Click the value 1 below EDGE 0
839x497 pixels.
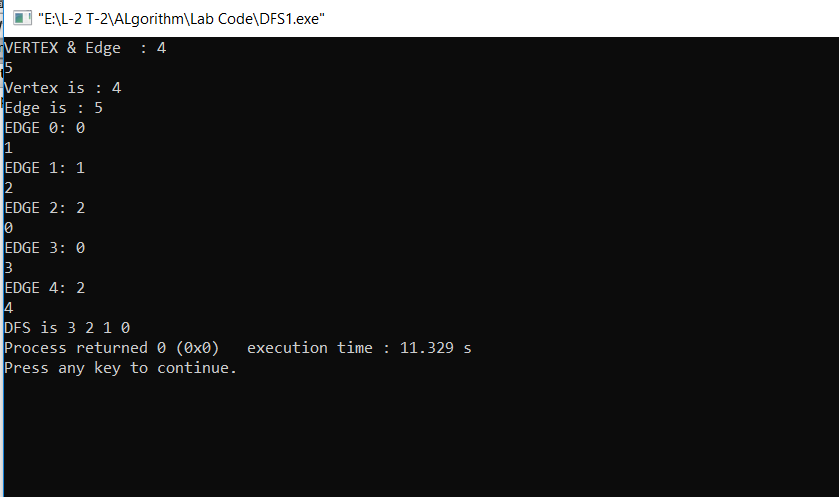[8, 148]
